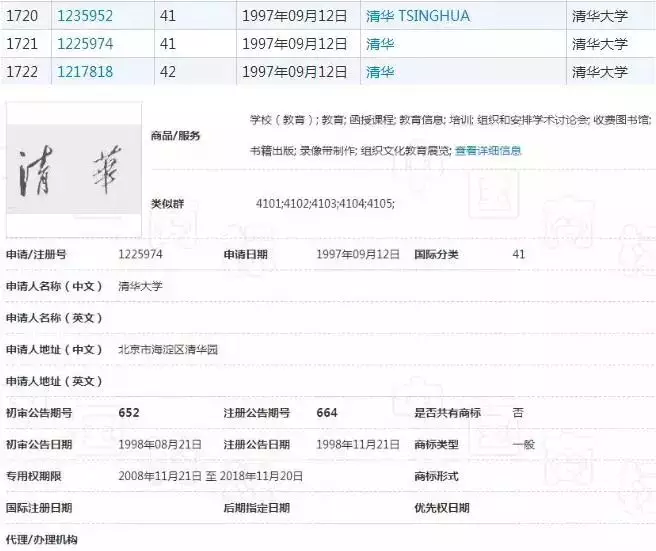Click 查看详细信息 link for goods and services

pos(488,151)
